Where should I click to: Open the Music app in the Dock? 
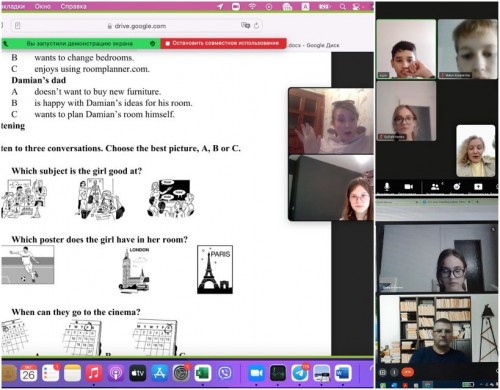pos(94,373)
